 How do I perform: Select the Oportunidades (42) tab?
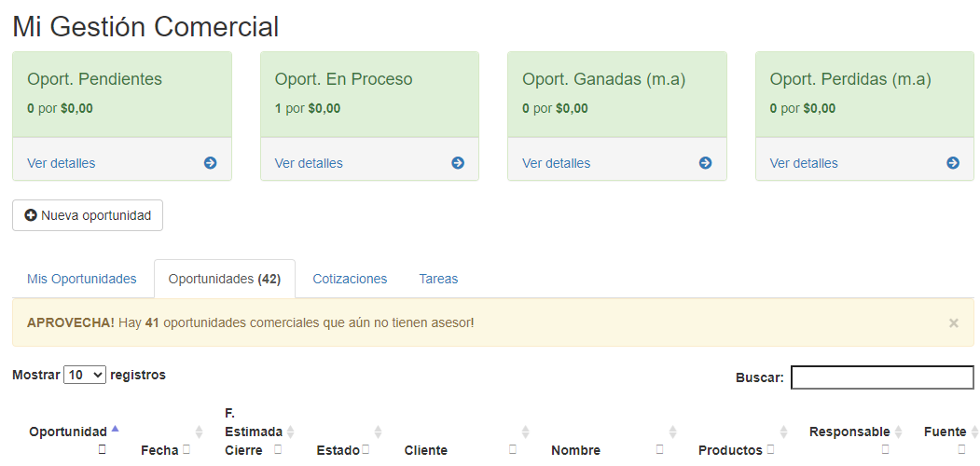225,279
